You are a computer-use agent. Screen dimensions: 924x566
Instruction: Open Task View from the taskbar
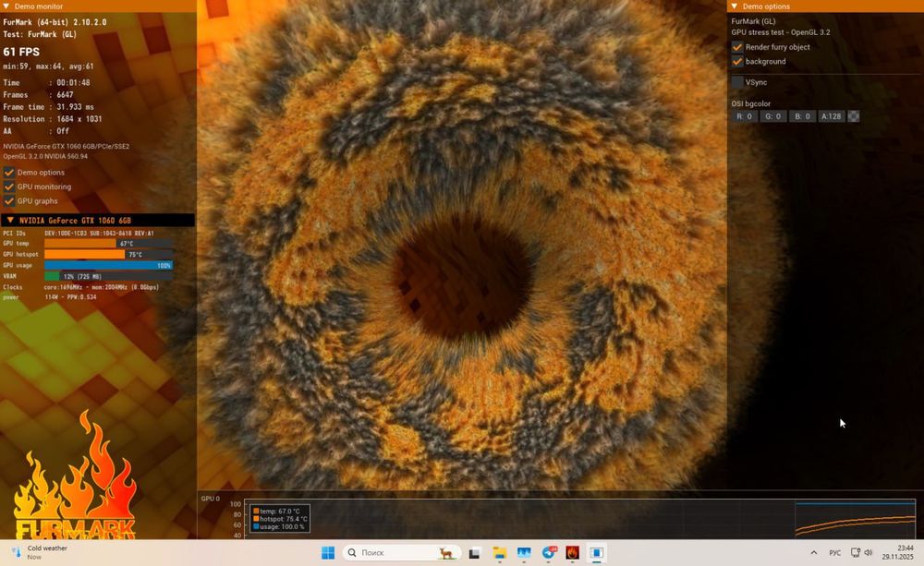click(474, 553)
